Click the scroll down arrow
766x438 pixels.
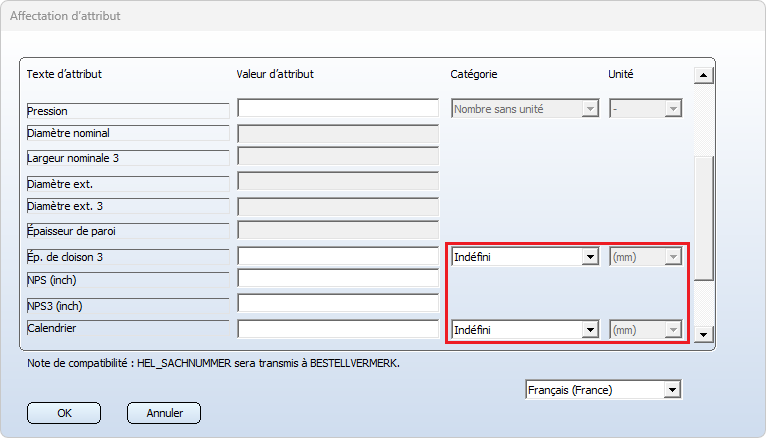[703, 335]
